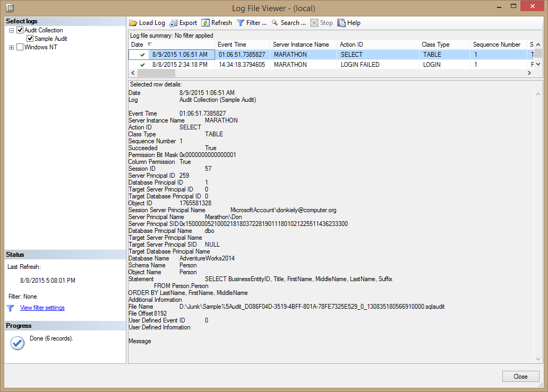Sort by Class Type column header
Screen dimensions: 548x392
[444, 45]
